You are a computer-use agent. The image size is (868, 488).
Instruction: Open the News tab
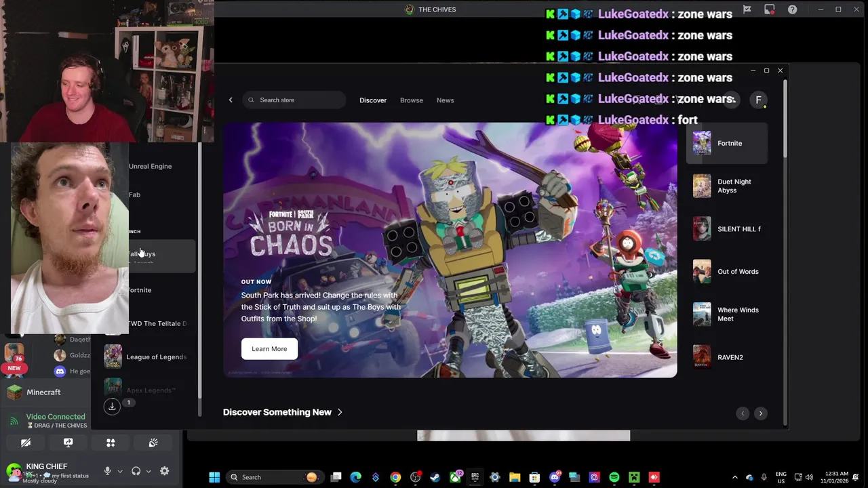[446, 100]
